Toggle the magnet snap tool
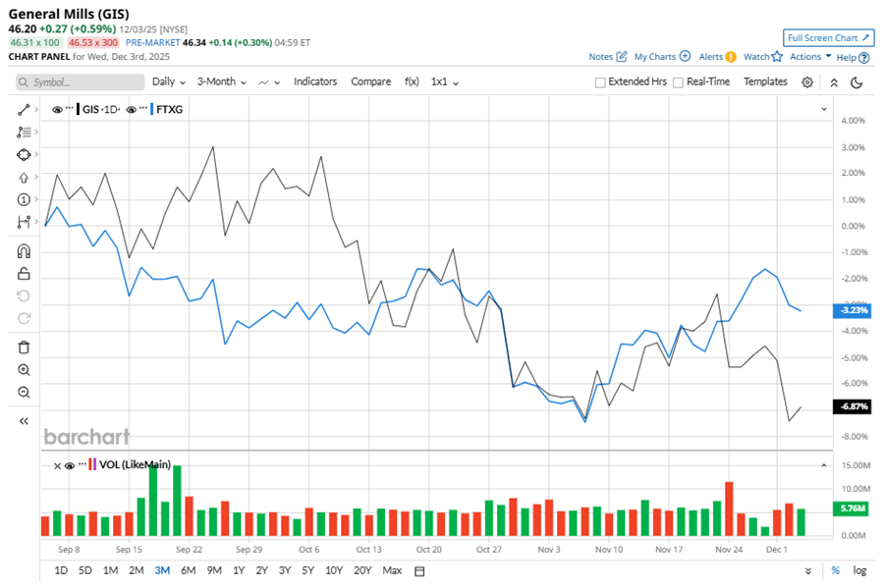Viewport: 886px width, 588px height. pyautogui.click(x=24, y=251)
